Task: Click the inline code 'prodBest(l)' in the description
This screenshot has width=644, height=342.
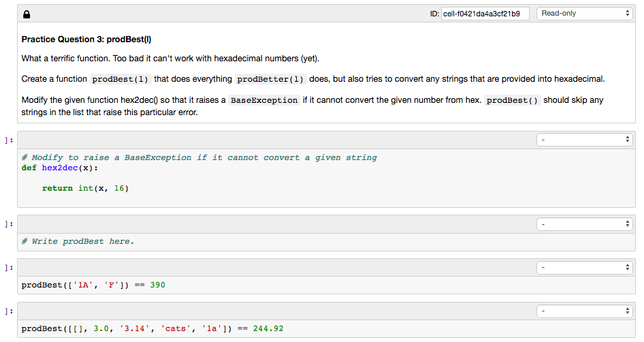Action: [x=120, y=79]
